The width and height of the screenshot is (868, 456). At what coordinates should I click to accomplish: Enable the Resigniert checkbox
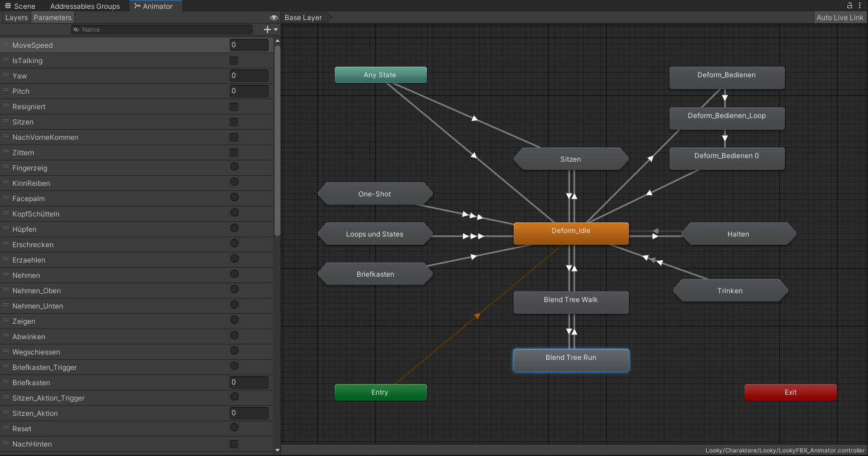point(234,107)
